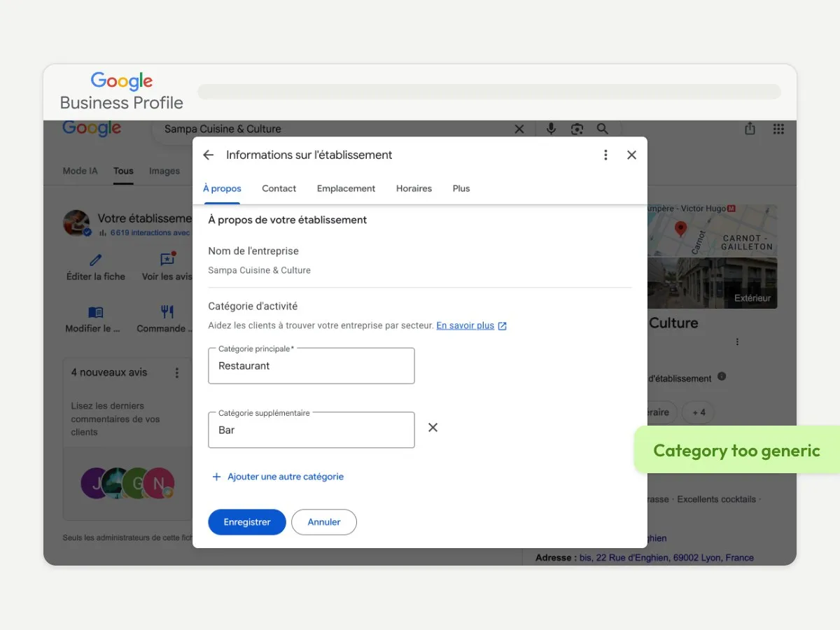Click the plus icon to add category
Screen dimensions: 840x630
[x=216, y=477]
